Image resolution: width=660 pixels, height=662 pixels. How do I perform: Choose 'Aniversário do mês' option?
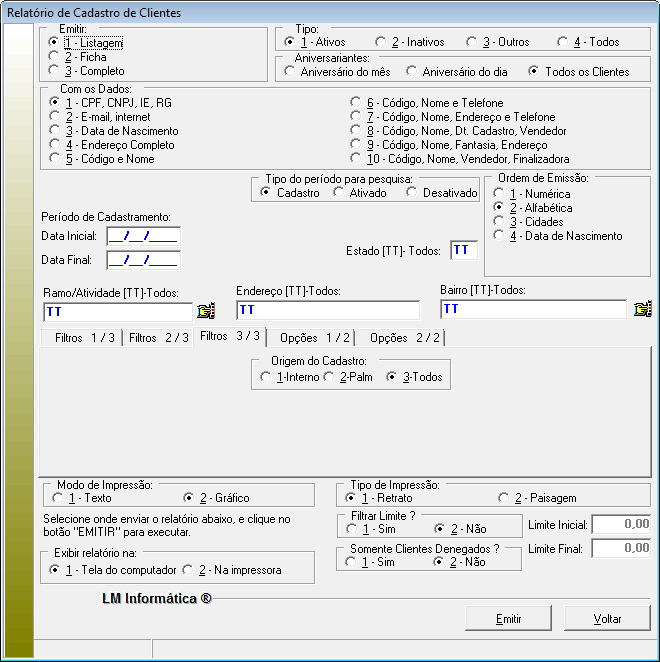click(x=291, y=72)
